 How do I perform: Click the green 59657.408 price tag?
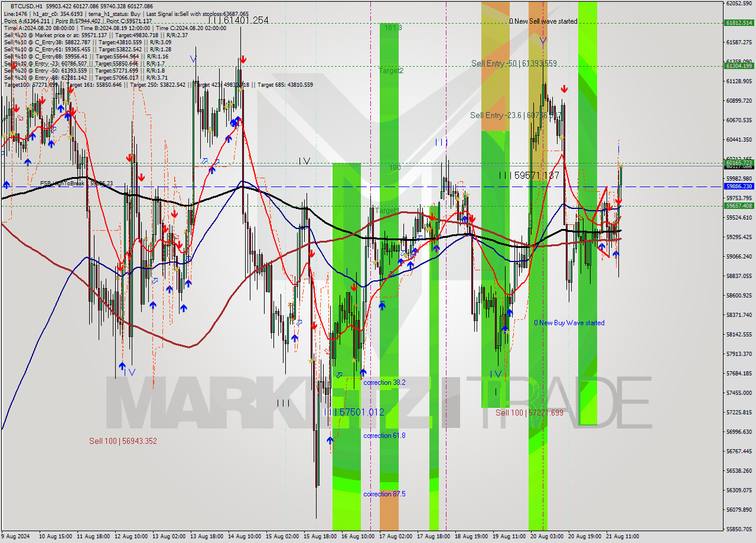[x=738, y=205]
